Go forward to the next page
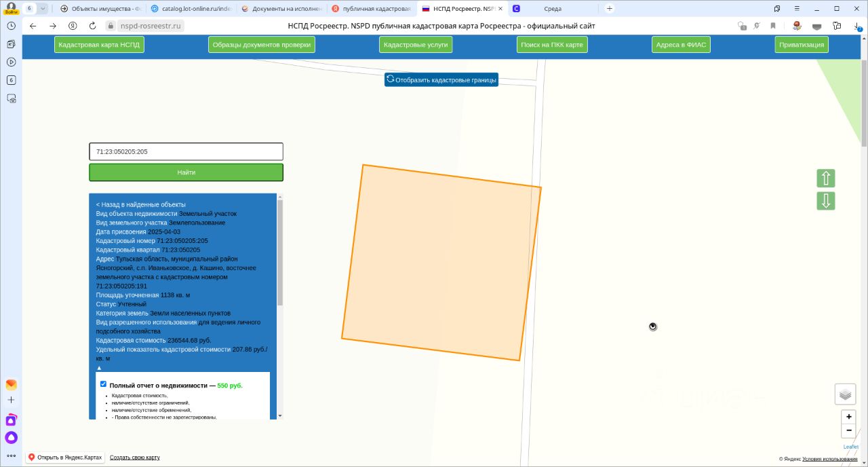 (53, 26)
